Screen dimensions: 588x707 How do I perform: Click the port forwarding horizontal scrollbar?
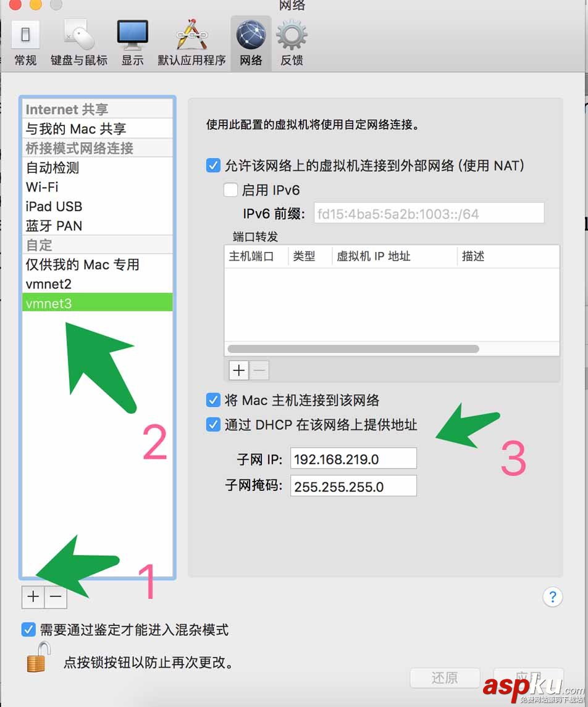(x=353, y=348)
